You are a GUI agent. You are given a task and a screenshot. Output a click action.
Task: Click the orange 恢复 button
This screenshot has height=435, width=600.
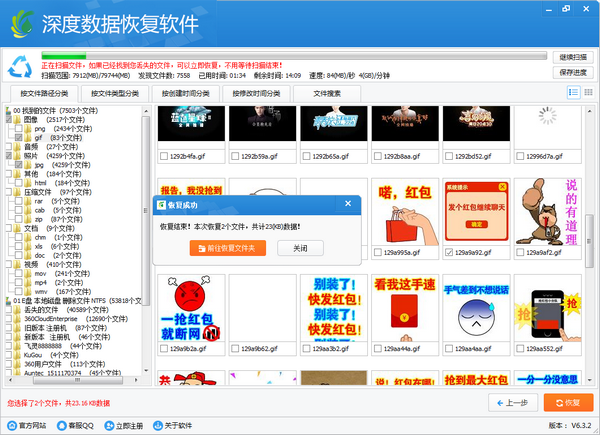569,403
